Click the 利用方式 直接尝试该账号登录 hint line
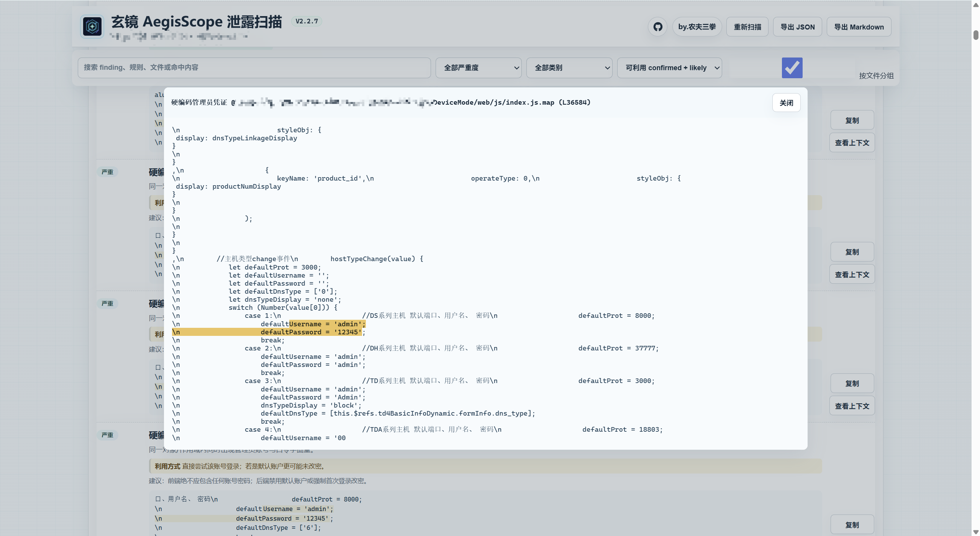Screen dimensions: 980x536 click(x=485, y=466)
